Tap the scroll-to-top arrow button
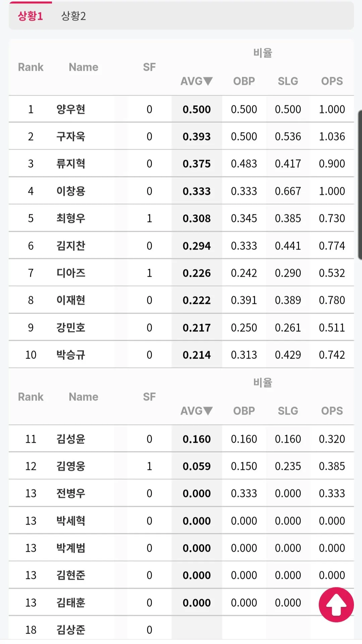This screenshot has height=644, width=362. (x=336, y=604)
